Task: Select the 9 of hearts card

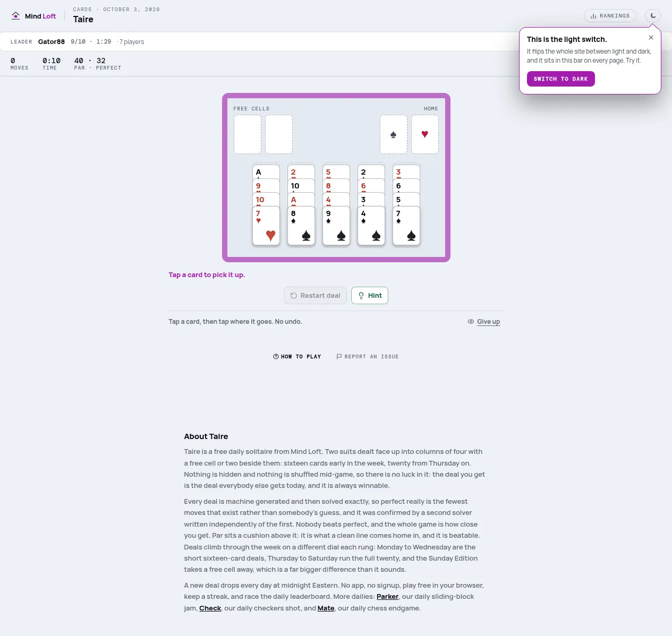Action: 266,185
